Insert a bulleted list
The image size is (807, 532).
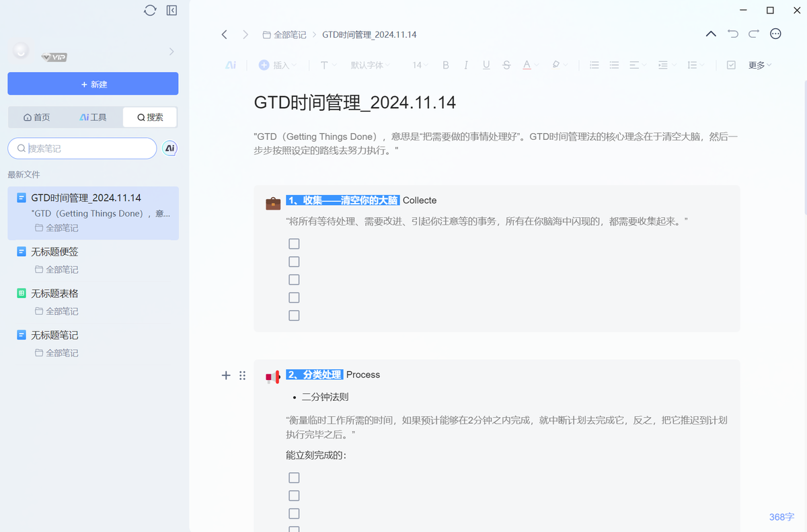[614, 65]
